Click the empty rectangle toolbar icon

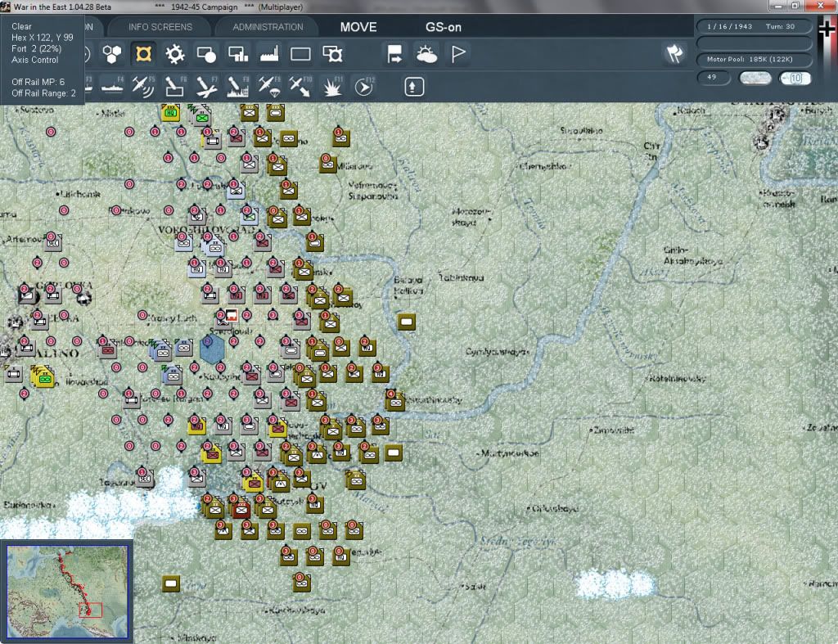(300, 54)
